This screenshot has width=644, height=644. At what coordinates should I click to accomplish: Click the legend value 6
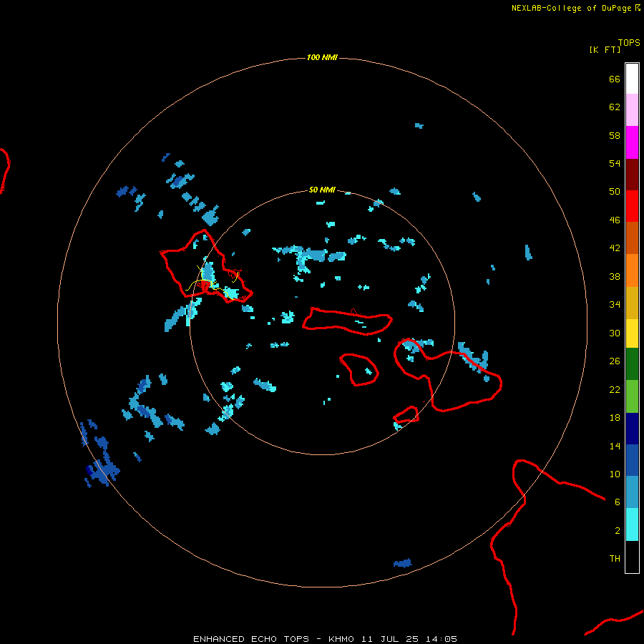(x=617, y=502)
